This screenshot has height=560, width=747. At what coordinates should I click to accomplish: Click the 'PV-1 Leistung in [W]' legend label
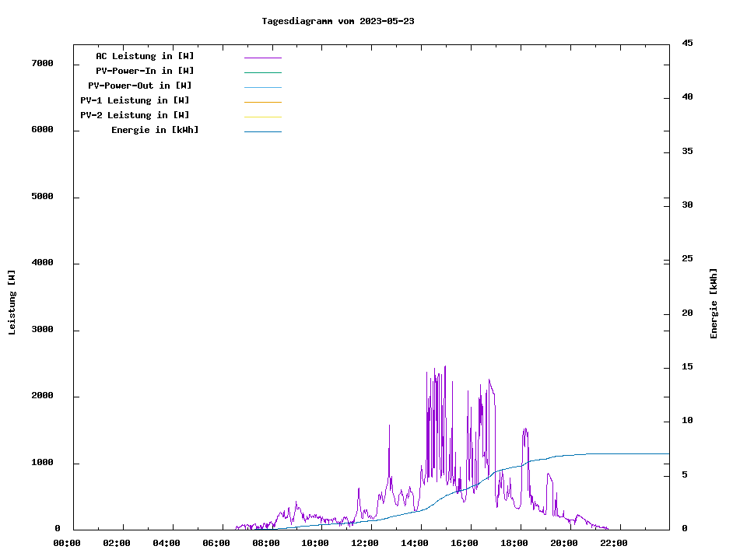click(x=135, y=100)
